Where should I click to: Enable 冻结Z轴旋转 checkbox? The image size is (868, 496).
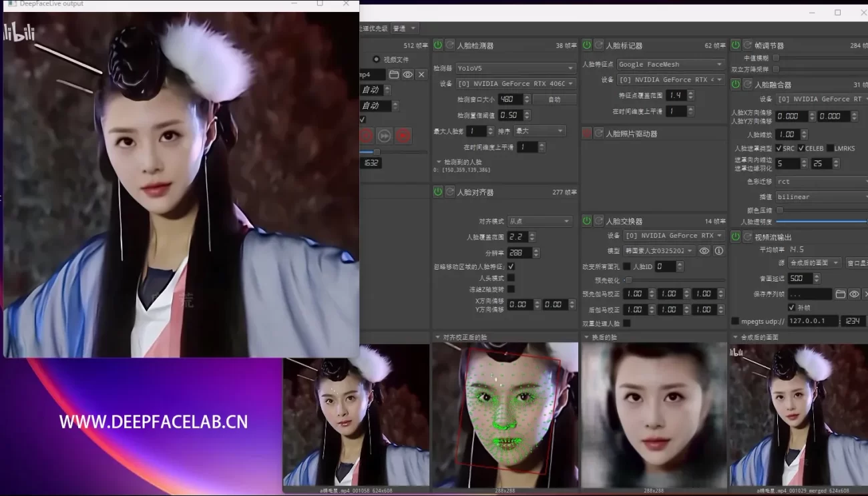coord(511,289)
